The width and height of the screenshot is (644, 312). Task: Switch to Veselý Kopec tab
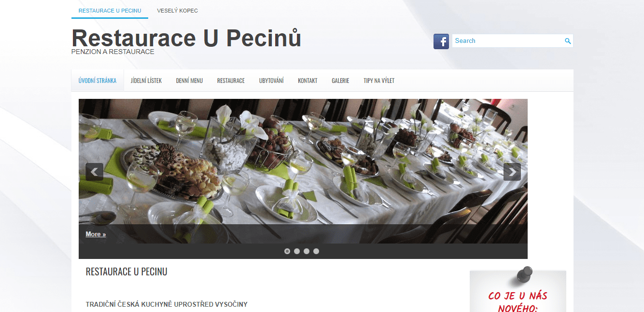pos(177,11)
